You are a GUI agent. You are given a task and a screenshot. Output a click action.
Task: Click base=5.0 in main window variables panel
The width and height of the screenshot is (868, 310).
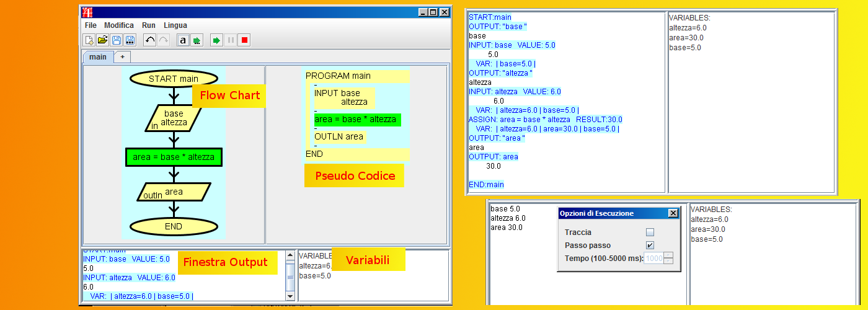tap(315, 276)
